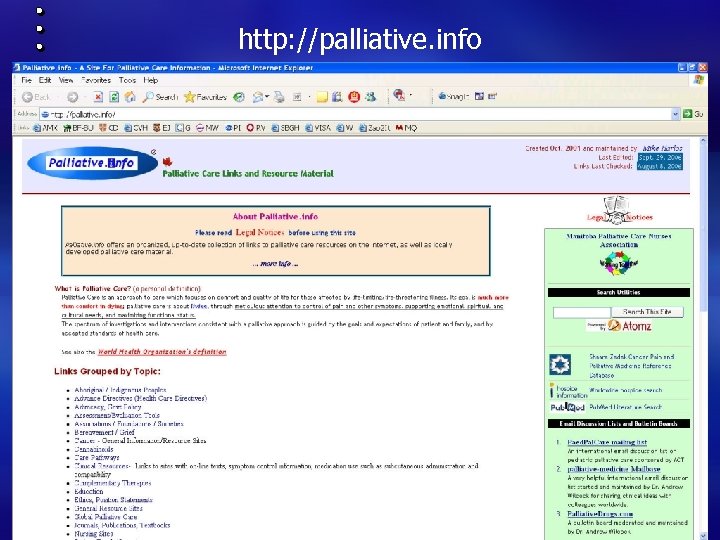Click in the site search text field
Viewport: 720px width, 540px height.
[582, 312]
